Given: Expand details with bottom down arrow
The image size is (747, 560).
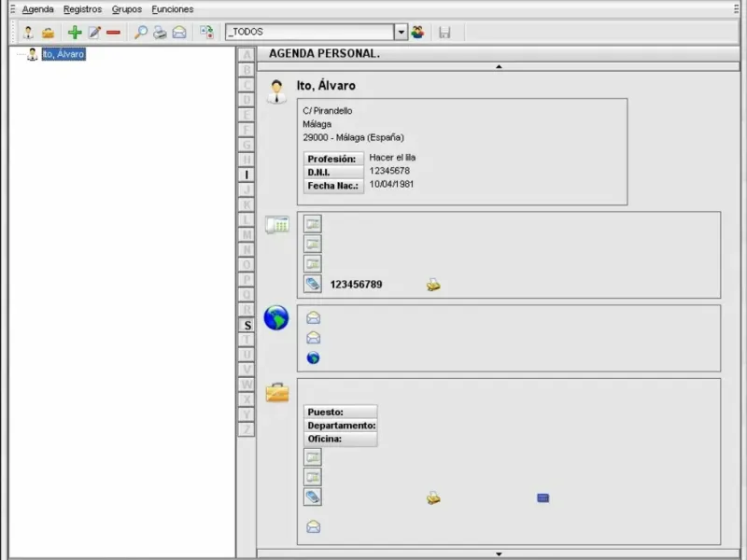Looking at the screenshot, I should [499, 553].
